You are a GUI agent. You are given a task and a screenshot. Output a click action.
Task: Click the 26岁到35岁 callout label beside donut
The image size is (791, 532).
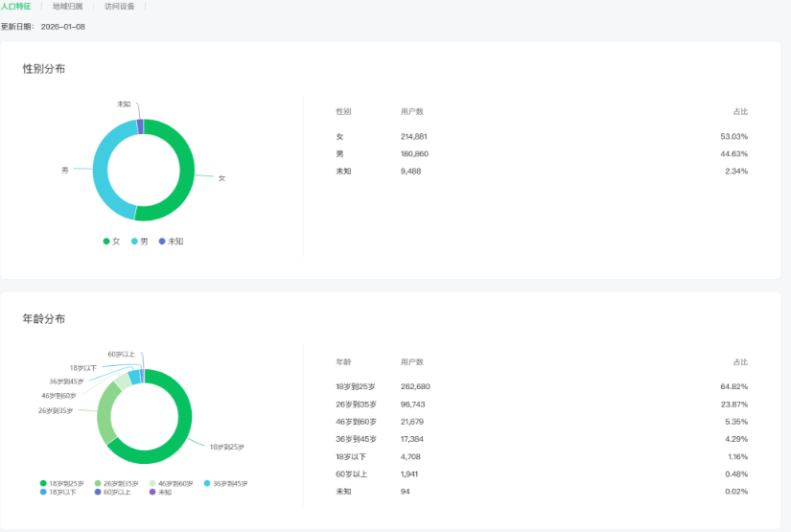(56, 410)
